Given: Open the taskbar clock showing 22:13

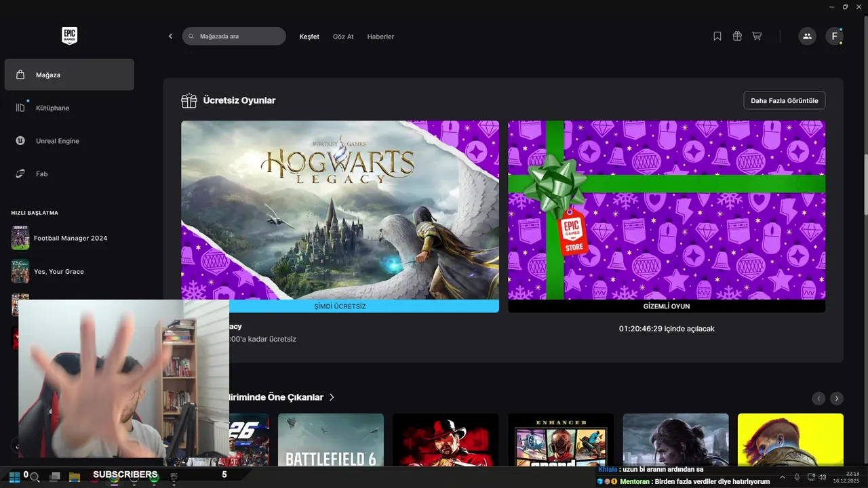Looking at the screenshot, I should click(x=846, y=477).
